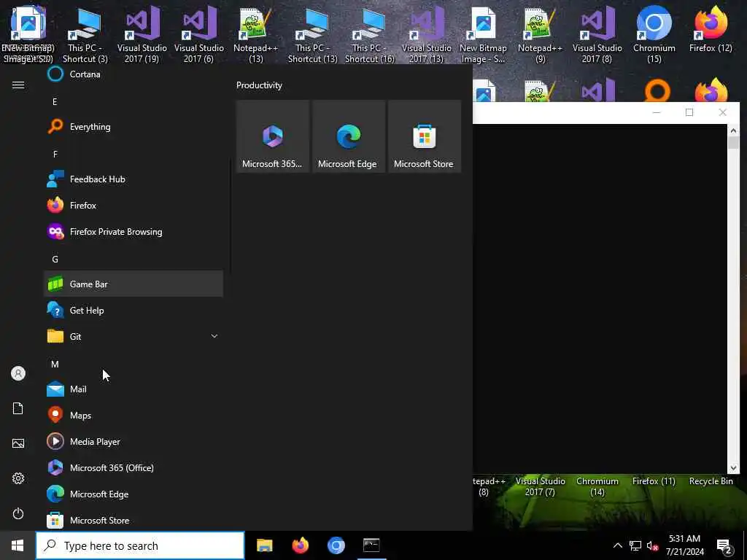Viewport: 747px width, 560px height.
Task: Open Firefox Private Browsing
Action: point(133,231)
